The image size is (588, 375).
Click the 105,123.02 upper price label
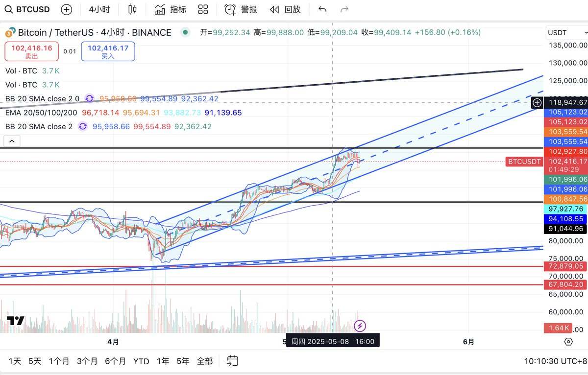pos(565,112)
